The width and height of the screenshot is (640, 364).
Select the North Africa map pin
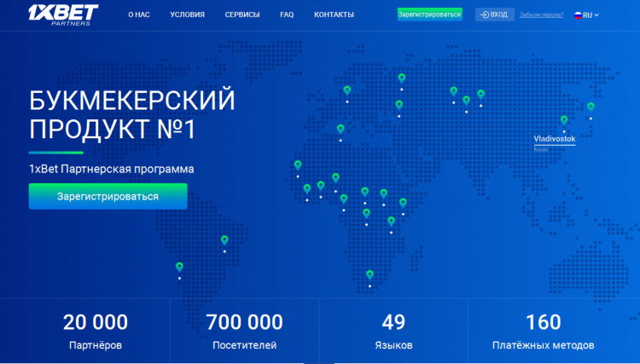340,130
